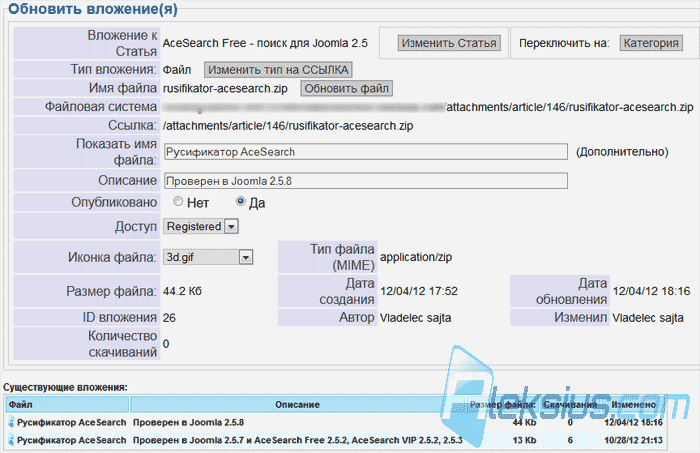Screen dimensions: 700x453
Task: Click the 'Существующие вложения:' heading
Action: pos(65,387)
